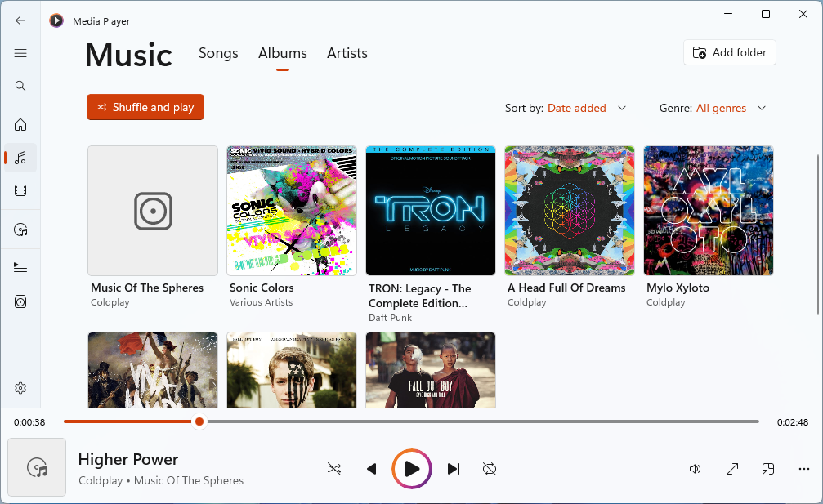Viewport: 823px width, 504px height.
Task: Toggle shuffle in playback controls
Action: (333, 469)
